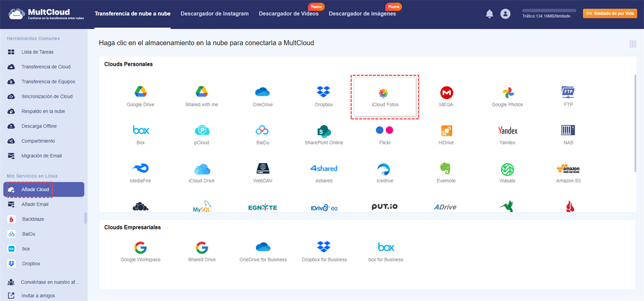This screenshot has width=644, height=301.
Task: Toggle layout view icon at top right
Action: point(632,44)
